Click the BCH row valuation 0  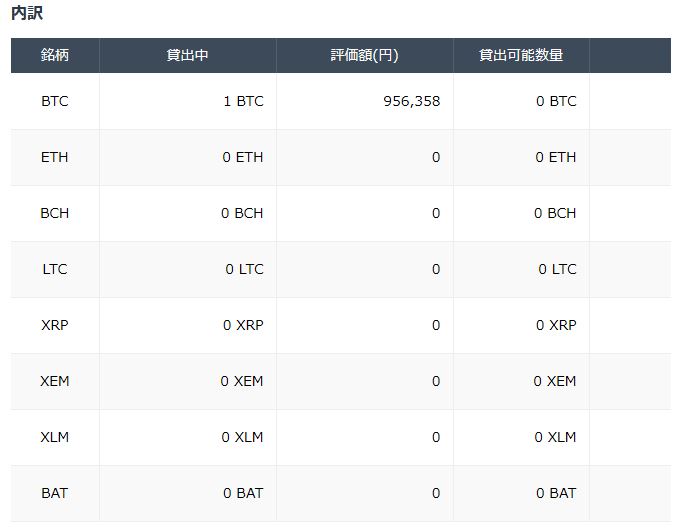click(436, 213)
